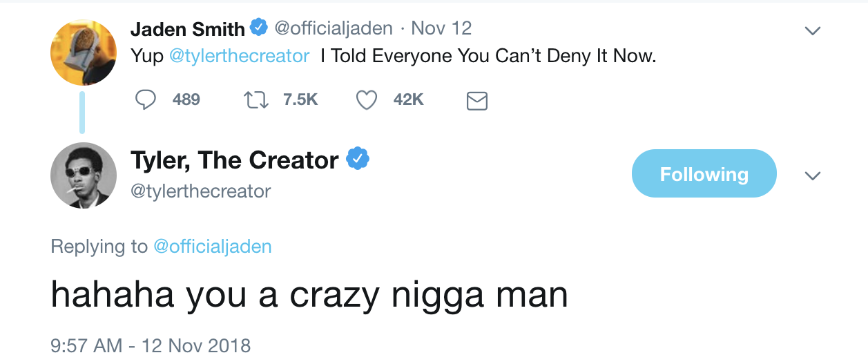Open Jaden Smith's profile picture
Image resolution: width=868 pixels, height=364 pixels.
pyautogui.click(x=83, y=52)
